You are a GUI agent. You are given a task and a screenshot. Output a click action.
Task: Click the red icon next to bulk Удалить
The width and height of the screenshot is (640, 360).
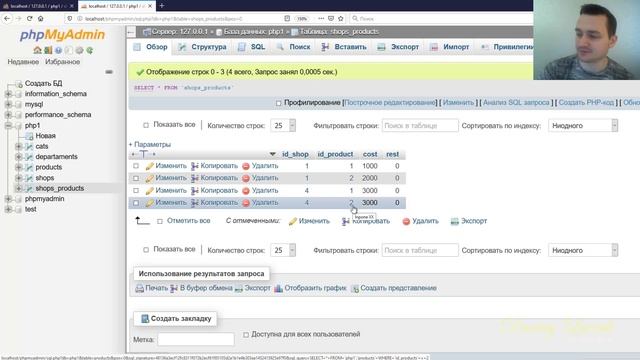406,221
